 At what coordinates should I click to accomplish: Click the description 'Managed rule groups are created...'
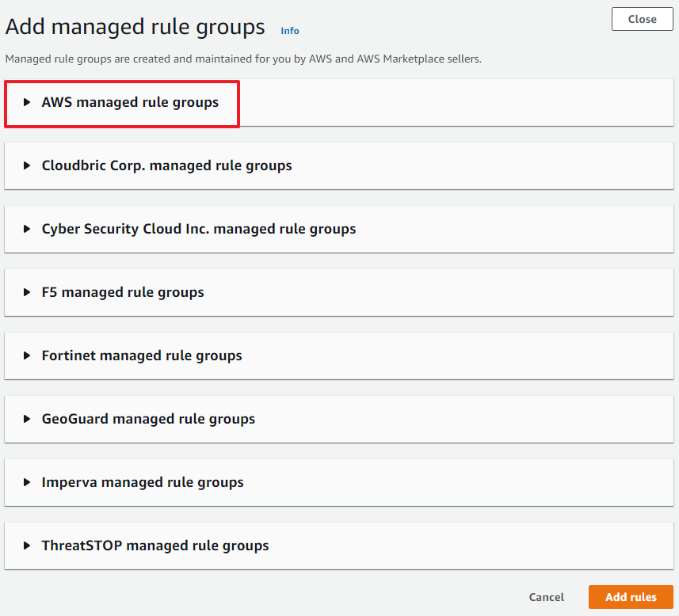pos(243,59)
